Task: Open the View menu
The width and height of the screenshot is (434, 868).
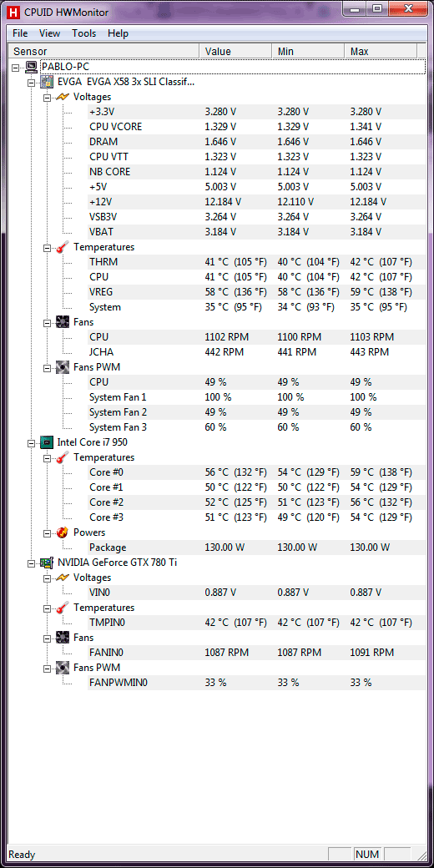Action: coord(50,33)
